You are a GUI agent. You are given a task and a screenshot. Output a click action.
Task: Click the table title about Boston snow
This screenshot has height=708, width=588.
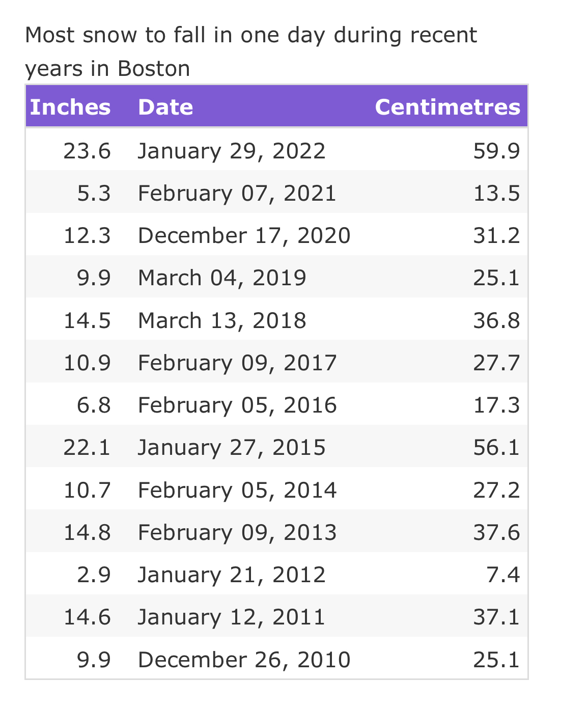251,51
